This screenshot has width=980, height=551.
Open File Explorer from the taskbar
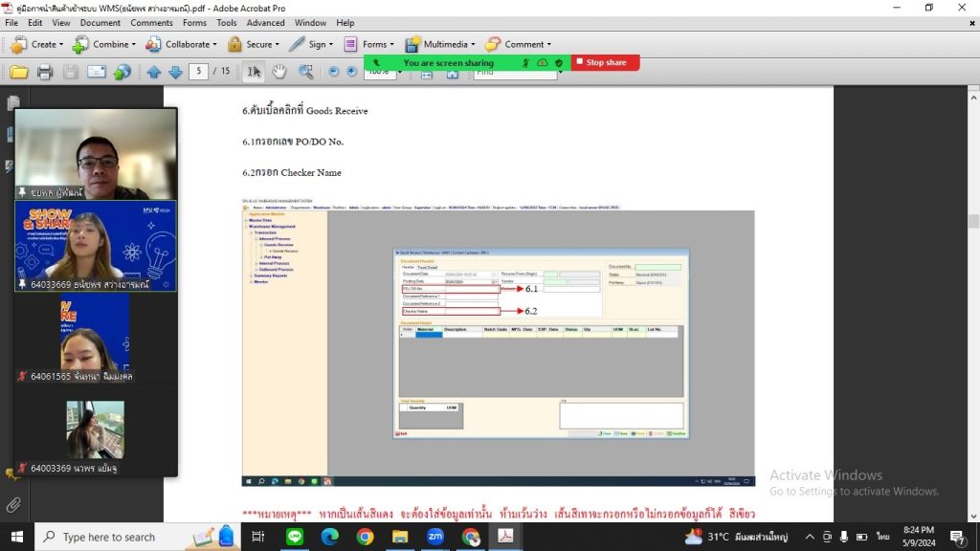[x=400, y=537]
